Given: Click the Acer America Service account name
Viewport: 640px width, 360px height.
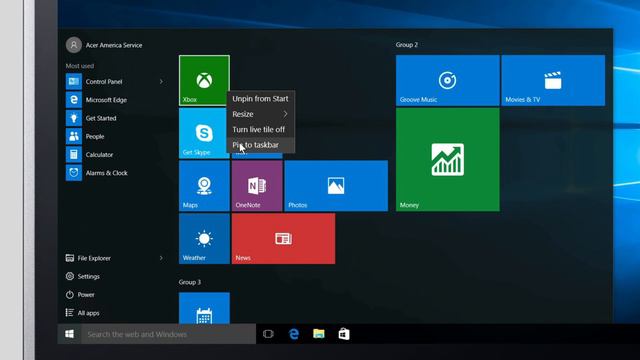Looking at the screenshot, I should (114, 45).
